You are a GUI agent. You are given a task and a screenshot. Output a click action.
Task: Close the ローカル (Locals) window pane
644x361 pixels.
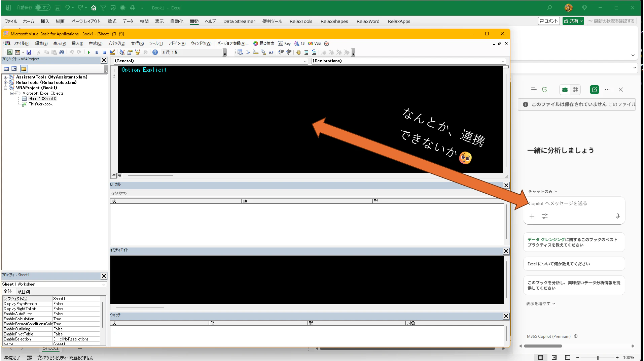point(506,186)
